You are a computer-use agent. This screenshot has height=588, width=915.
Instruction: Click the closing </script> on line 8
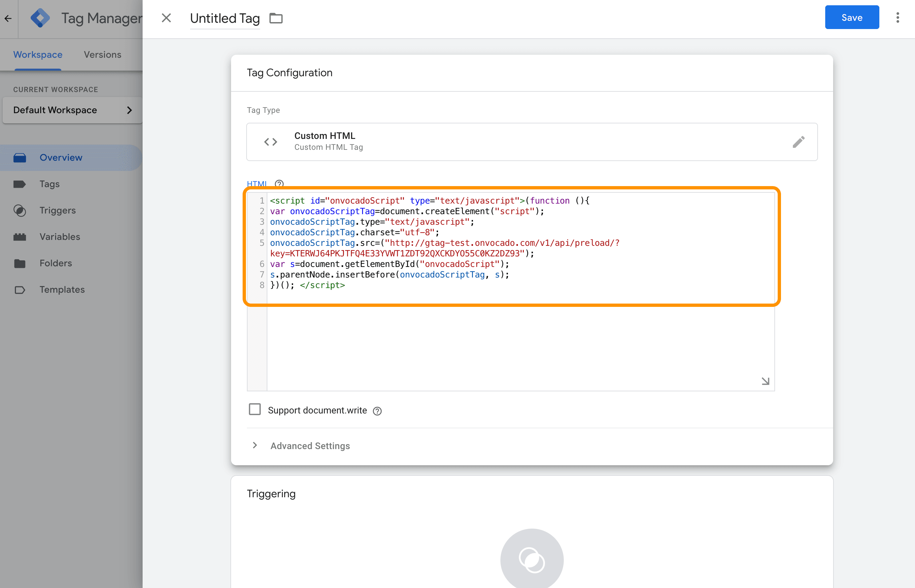322,285
